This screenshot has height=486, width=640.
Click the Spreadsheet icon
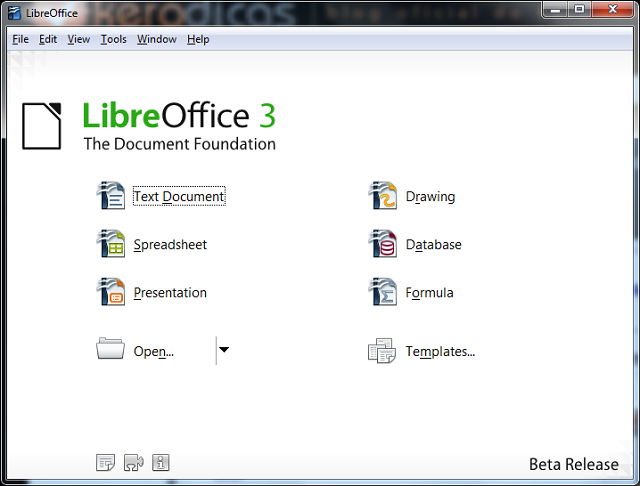click(110, 244)
